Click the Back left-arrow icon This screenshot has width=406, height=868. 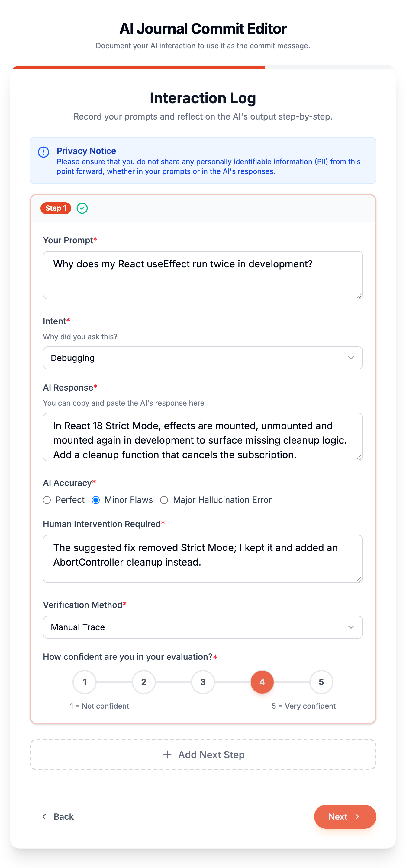pyautogui.click(x=44, y=816)
